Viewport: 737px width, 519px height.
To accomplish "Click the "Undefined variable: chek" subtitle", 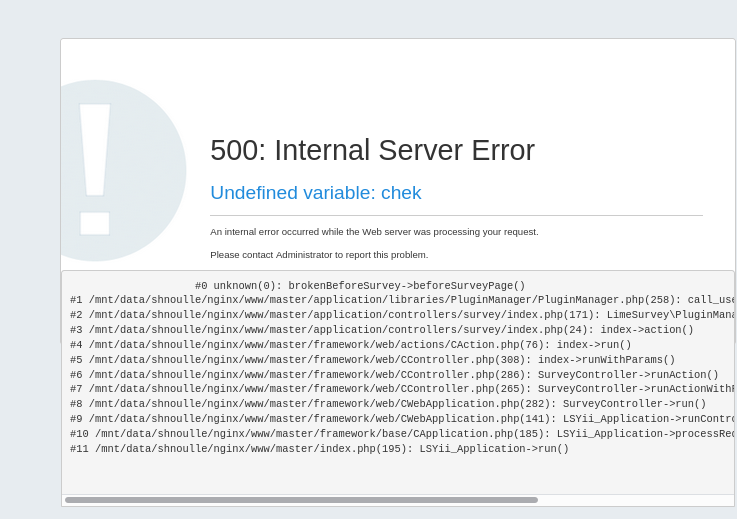I will pyautogui.click(x=315, y=193).
